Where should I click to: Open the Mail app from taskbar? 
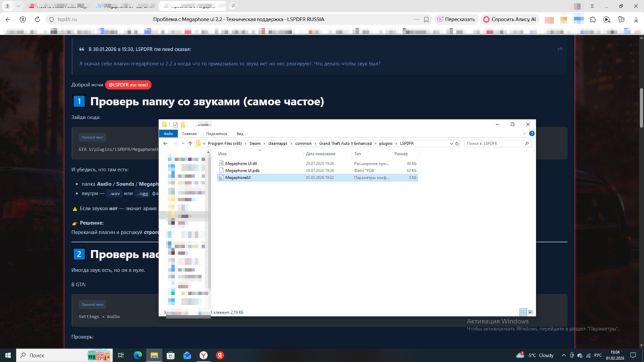[187, 356]
